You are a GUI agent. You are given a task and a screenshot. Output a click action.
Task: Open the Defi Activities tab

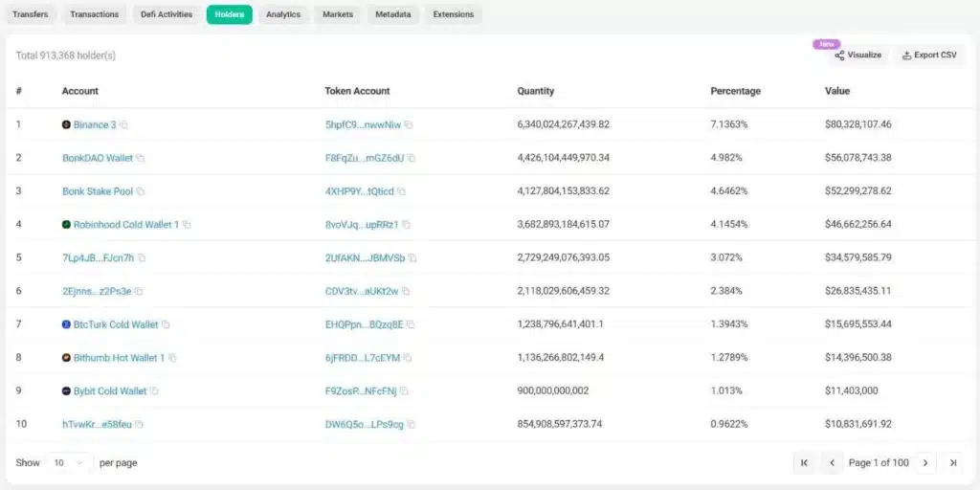167,14
